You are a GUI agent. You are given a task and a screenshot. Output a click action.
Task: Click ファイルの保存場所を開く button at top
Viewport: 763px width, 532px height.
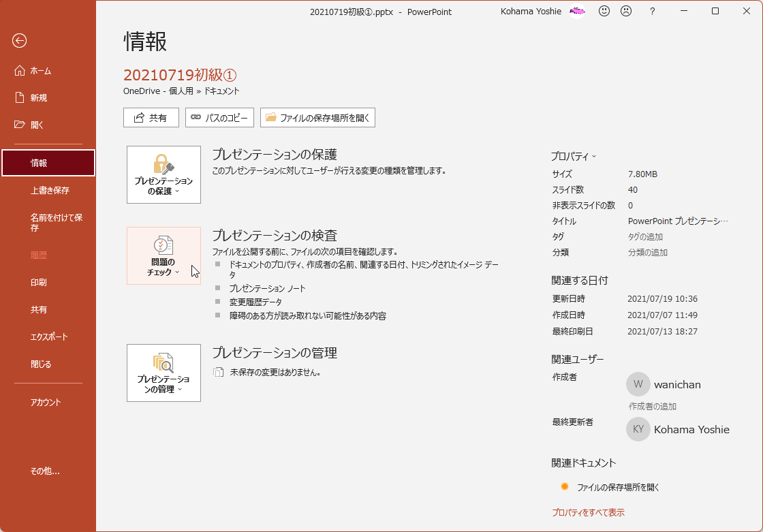317,118
